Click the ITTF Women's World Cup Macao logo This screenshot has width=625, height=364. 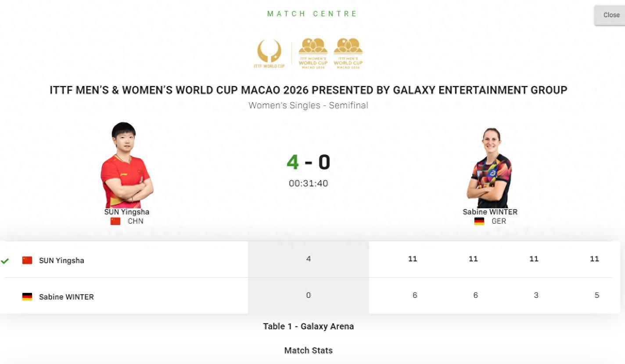313,53
